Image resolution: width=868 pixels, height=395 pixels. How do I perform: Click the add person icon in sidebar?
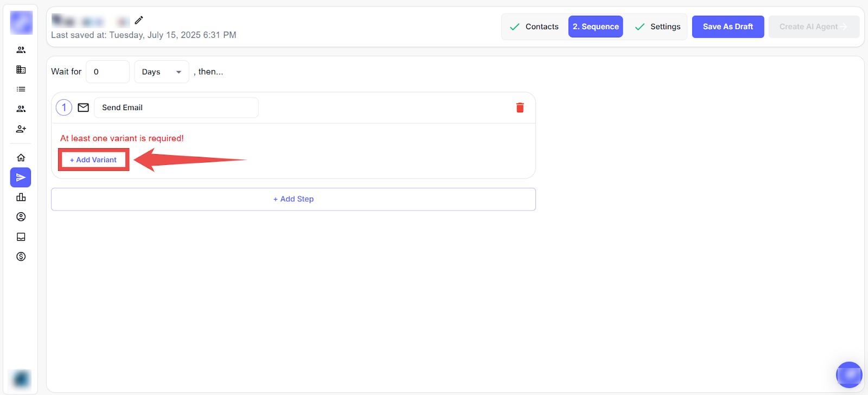[x=21, y=129]
